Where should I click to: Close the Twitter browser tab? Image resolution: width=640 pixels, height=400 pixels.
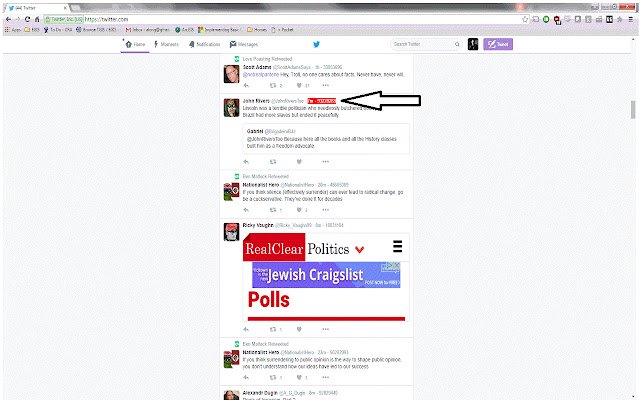coord(65,8)
